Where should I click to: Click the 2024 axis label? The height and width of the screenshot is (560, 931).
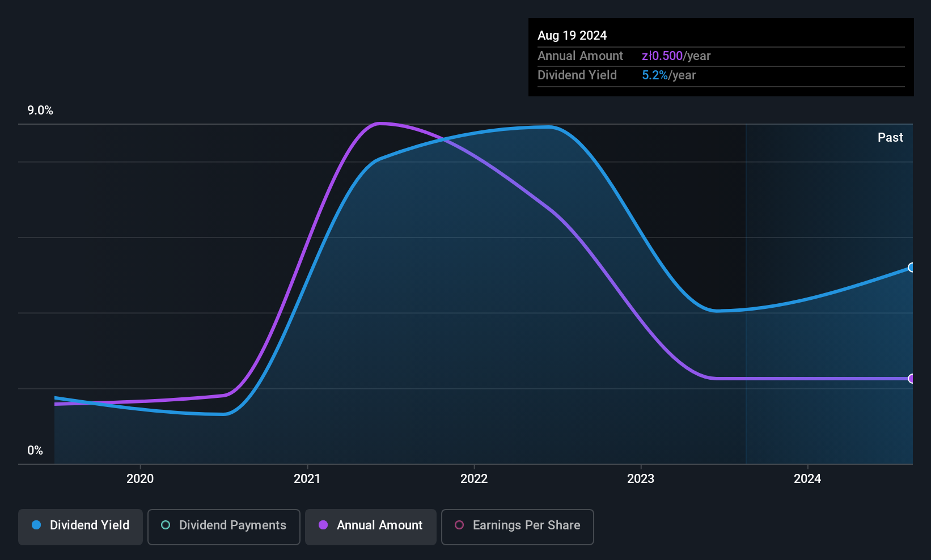807,479
